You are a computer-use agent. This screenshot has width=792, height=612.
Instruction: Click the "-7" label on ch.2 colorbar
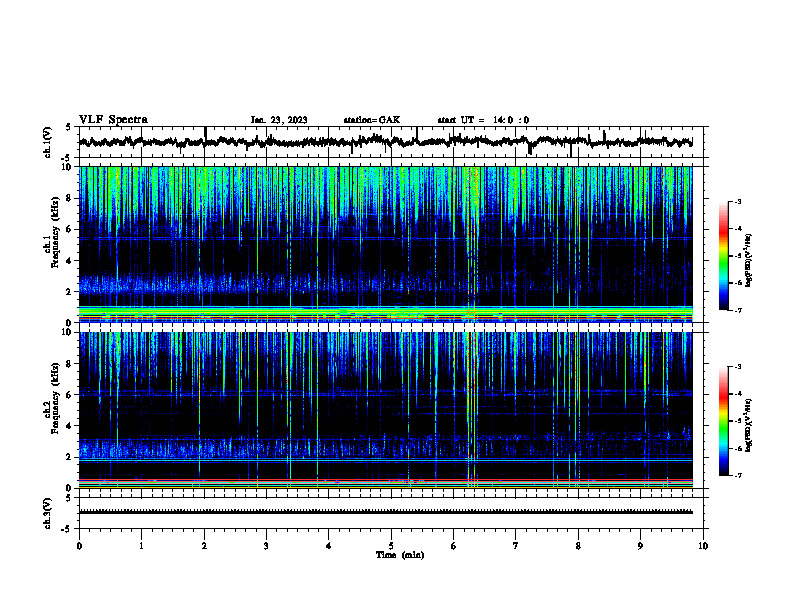click(x=738, y=475)
